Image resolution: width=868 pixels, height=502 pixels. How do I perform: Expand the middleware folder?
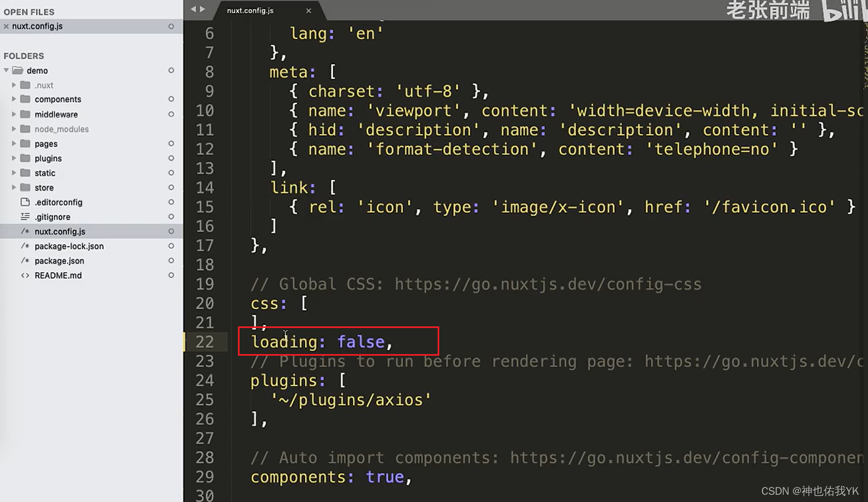(x=14, y=114)
